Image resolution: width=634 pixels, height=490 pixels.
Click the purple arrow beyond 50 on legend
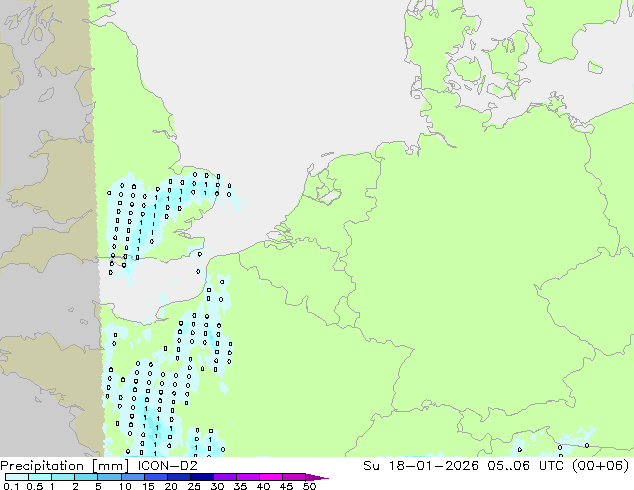click(x=317, y=477)
